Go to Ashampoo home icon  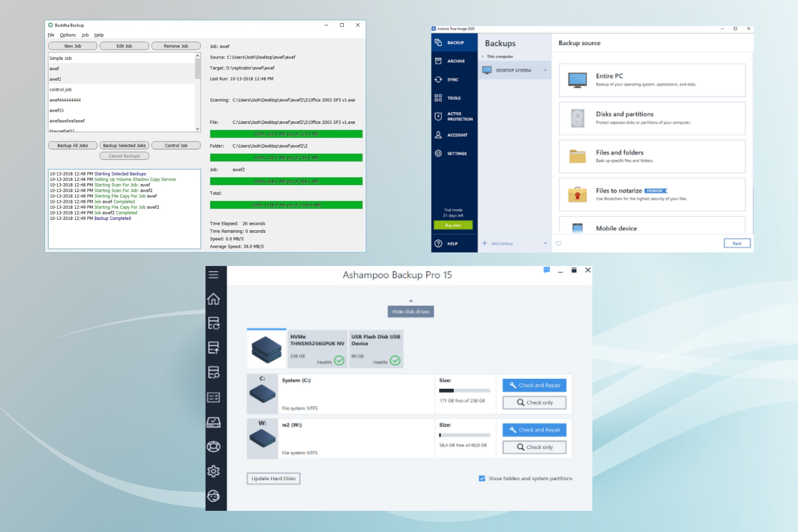coord(214,299)
